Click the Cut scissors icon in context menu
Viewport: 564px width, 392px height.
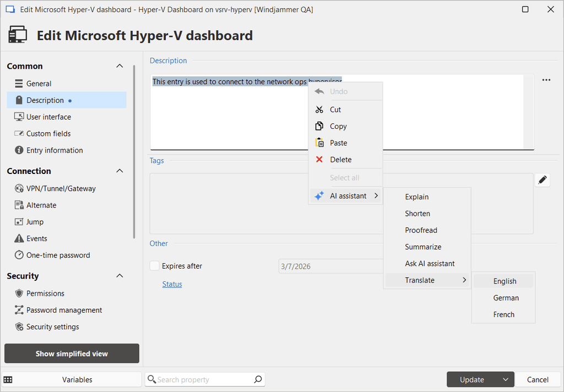(319, 110)
